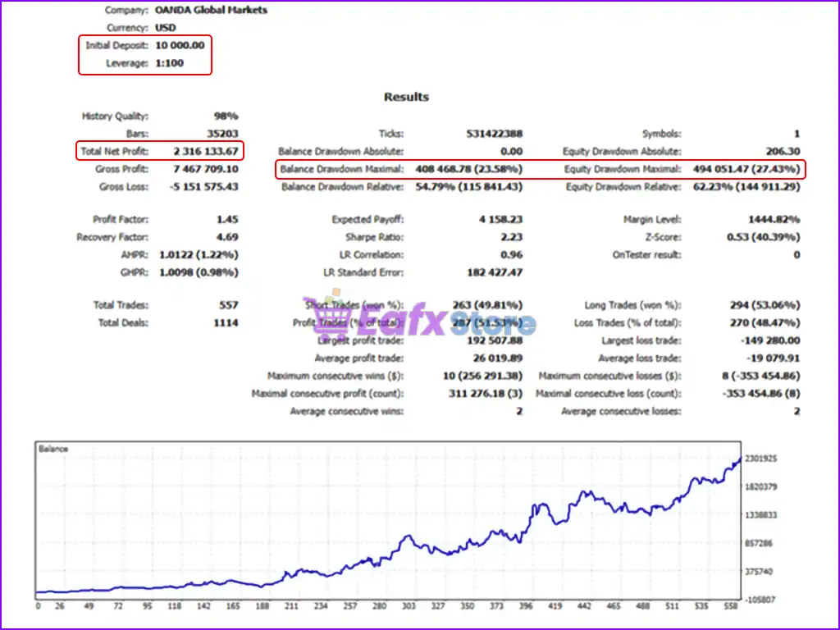The height and width of the screenshot is (630, 840).
Task: Click chart y-axis label 2301925
Action: [x=760, y=459]
